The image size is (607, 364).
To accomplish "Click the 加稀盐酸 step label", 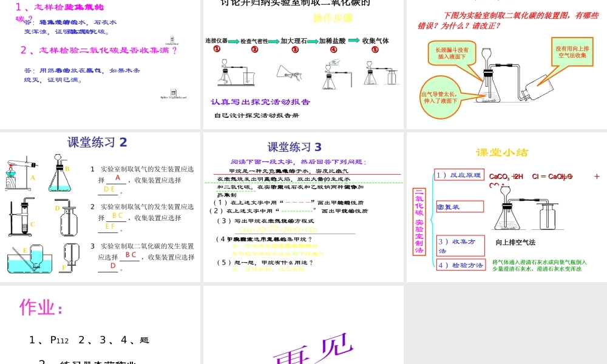I will 332,41.
